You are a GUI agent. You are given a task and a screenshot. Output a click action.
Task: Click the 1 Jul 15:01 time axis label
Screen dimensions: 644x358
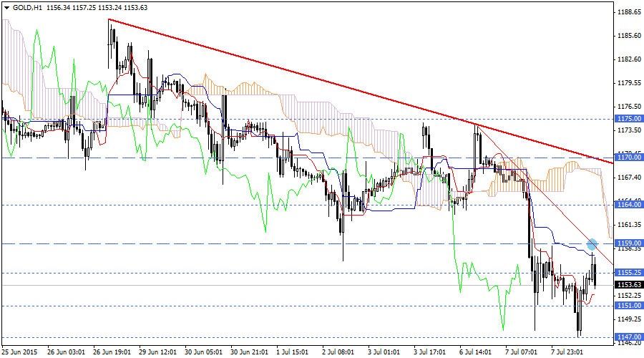pyautogui.click(x=293, y=352)
